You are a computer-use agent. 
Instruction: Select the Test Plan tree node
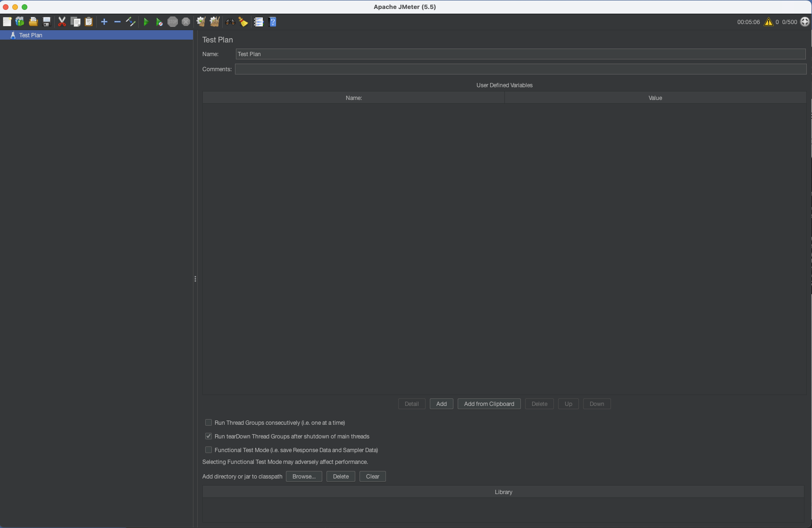[96, 35]
